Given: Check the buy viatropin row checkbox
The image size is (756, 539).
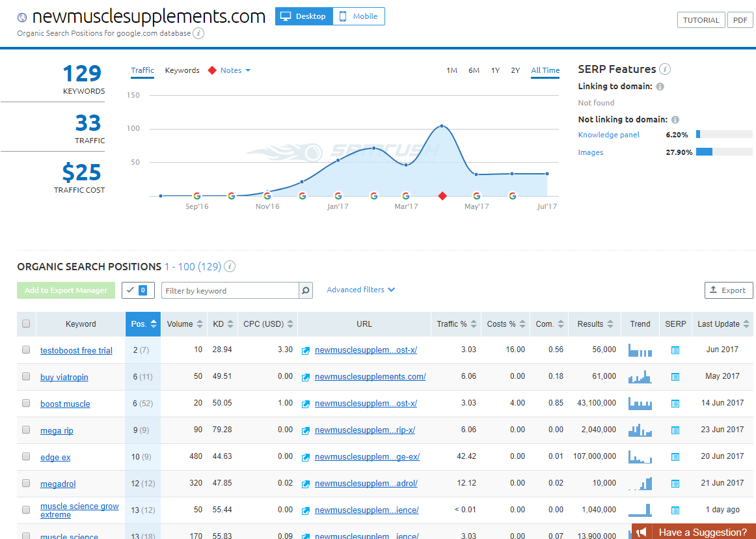Looking at the screenshot, I should click(x=26, y=376).
